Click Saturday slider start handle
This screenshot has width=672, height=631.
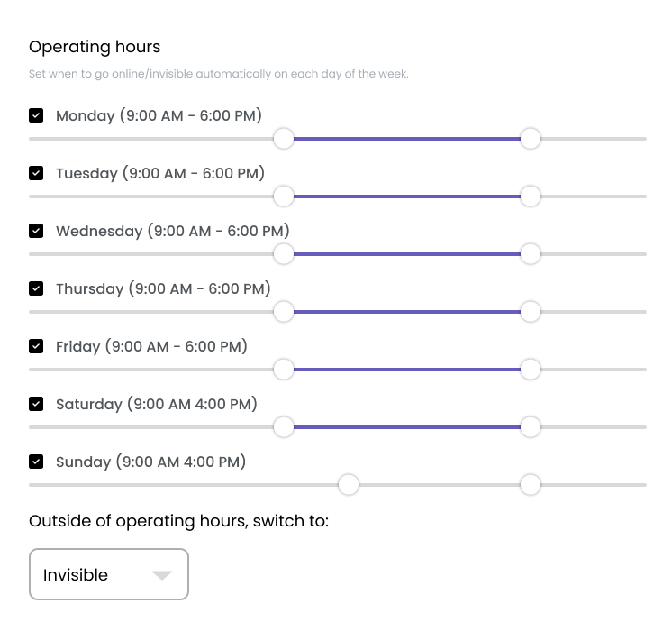tap(284, 427)
